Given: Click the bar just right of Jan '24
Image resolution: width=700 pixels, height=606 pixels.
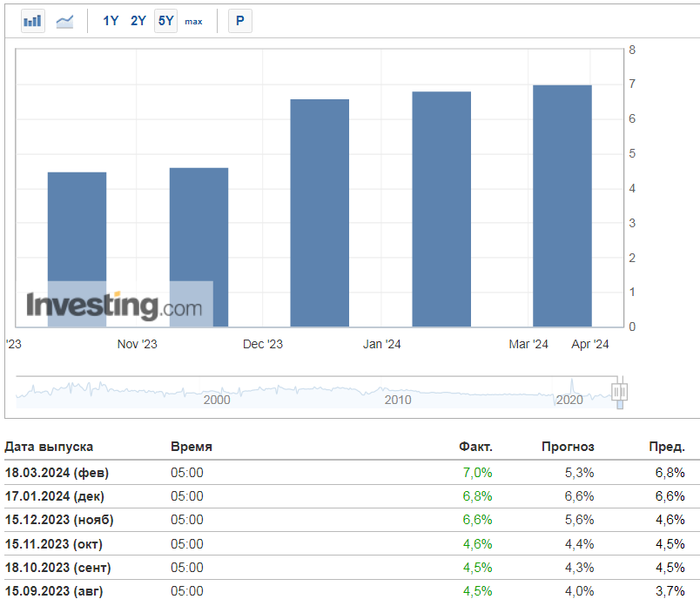Looking at the screenshot, I should (441, 209).
